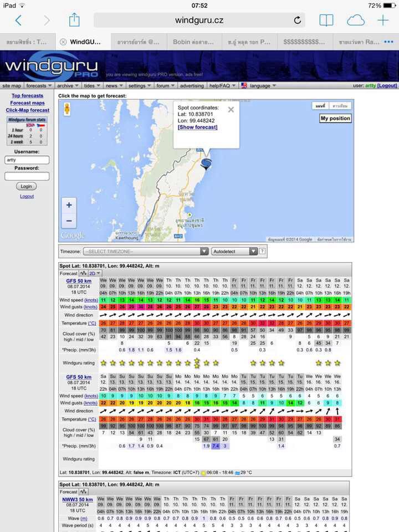The image size is (399, 532).
Task: Open the Forecast maps link
Action: 28,103
